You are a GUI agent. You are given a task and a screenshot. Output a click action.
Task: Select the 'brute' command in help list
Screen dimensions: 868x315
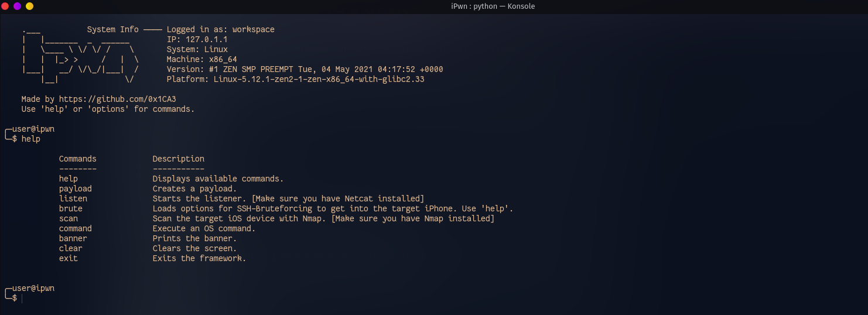click(x=71, y=208)
